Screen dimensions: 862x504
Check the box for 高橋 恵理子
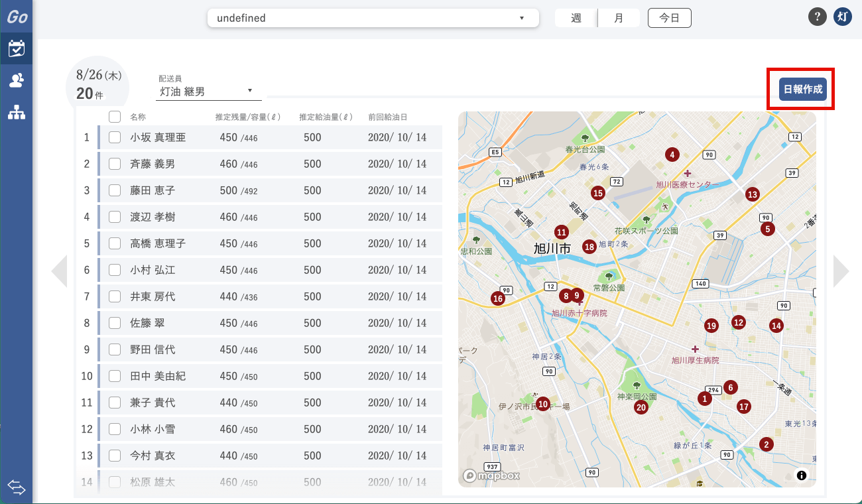tap(115, 243)
